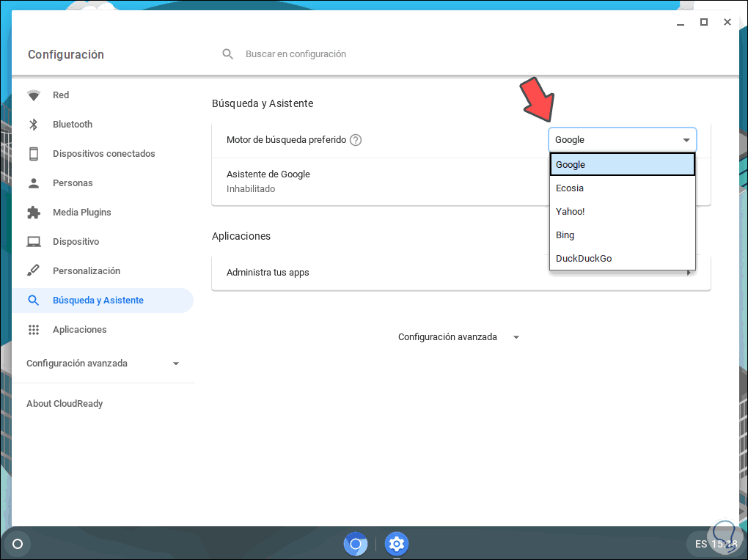Viewport: 748px width, 560px height.
Task: Click the Personas person icon
Action: tap(34, 183)
